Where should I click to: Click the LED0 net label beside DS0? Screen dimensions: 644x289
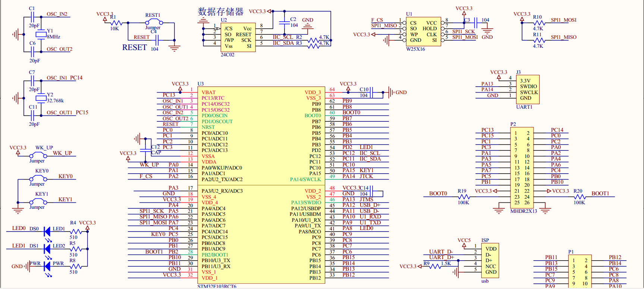tap(19, 228)
